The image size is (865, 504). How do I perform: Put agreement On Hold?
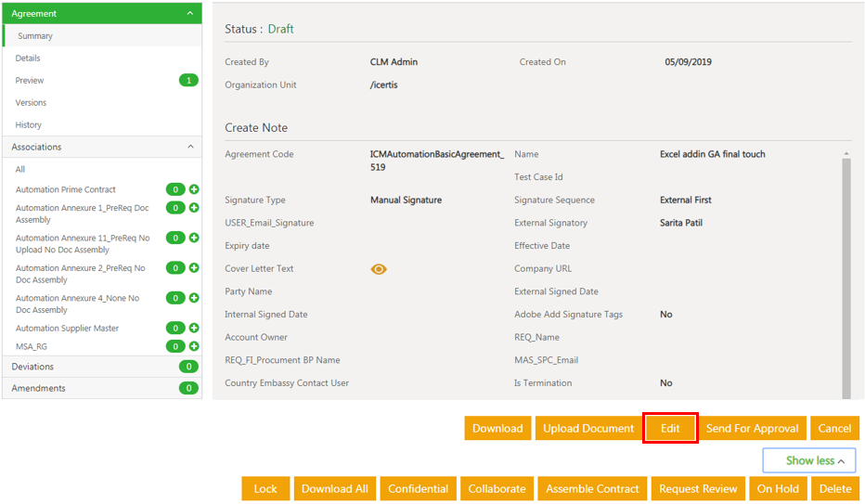point(777,488)
